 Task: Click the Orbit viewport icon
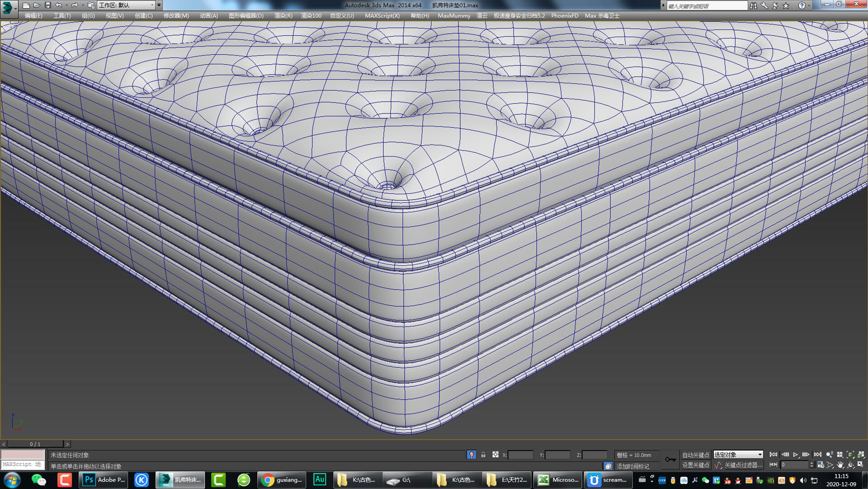pos(851,465)
